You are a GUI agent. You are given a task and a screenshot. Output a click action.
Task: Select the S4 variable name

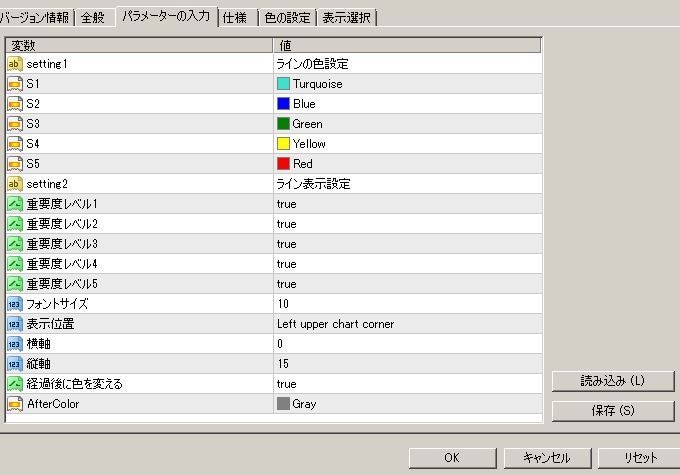[x=33, y=144]
